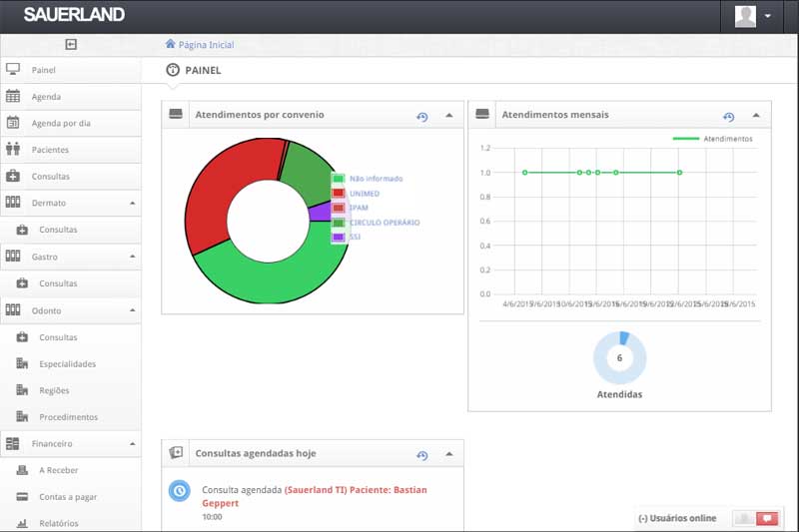The width and height of the screenshot is (799, 532).
Task: Collapse the sidebar with the arrow icon
Action: point(71,44)
